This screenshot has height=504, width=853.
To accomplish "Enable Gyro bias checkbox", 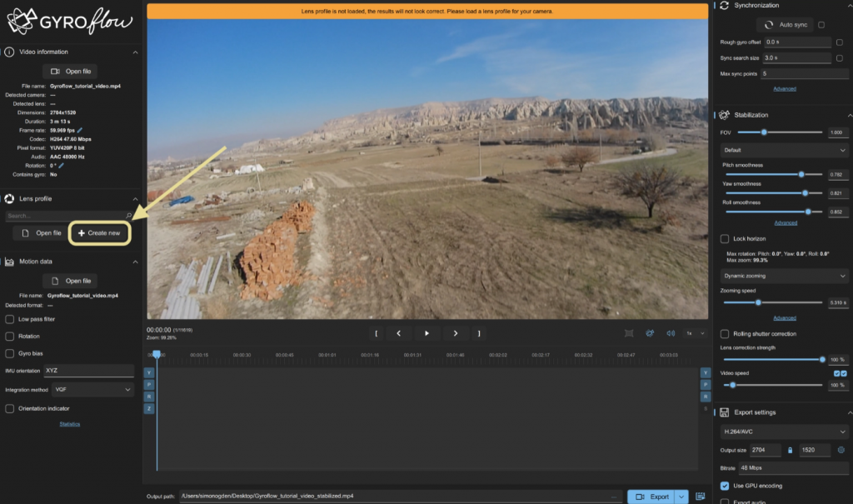I will pyautogui.click(x=10, y=354).
